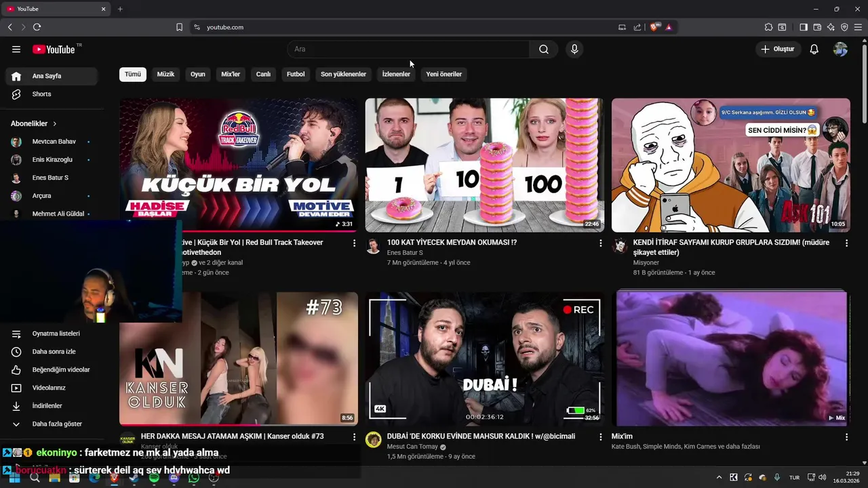Select the Müzik filter chip
The image size is (868, 488).
click(165, 75)
